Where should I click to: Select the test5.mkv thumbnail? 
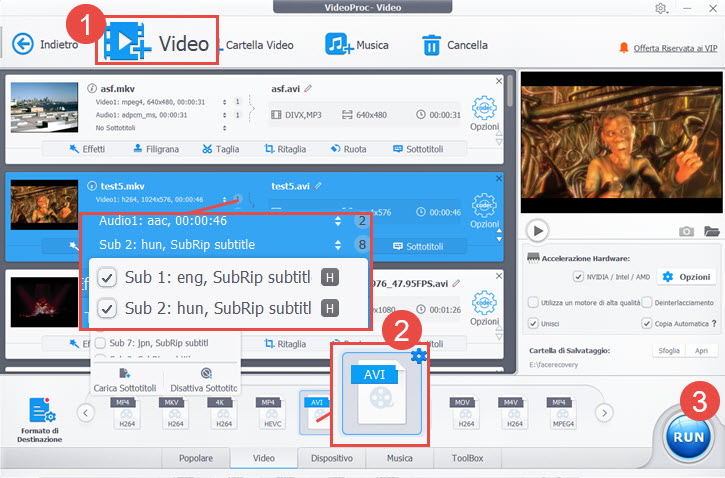[44, 205]
